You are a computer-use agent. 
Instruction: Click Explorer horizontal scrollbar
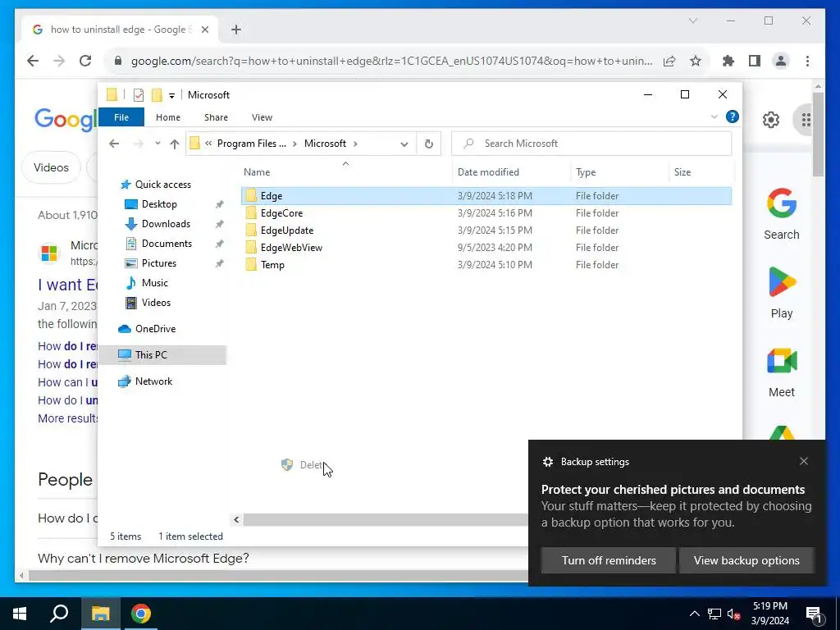(386, 519)
